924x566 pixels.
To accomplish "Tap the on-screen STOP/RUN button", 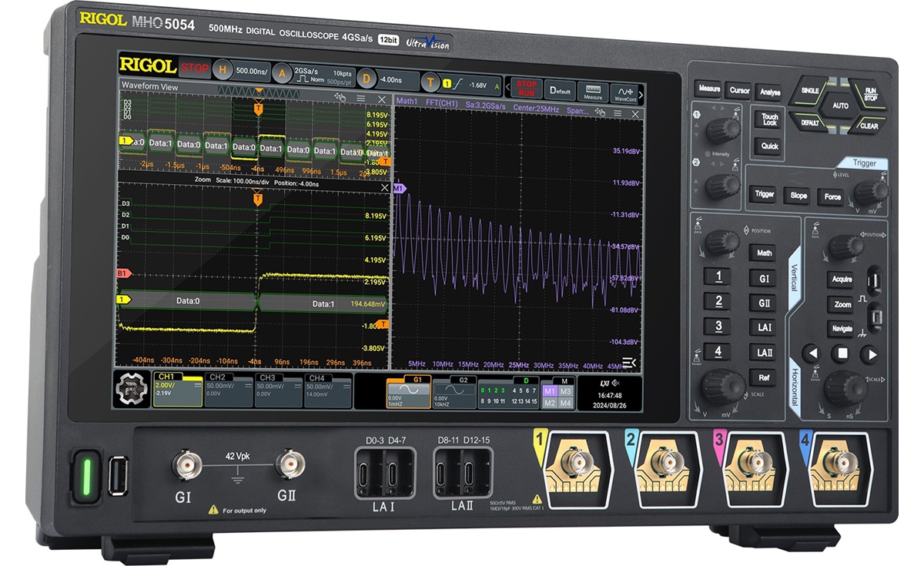I will tap(527, 88).
